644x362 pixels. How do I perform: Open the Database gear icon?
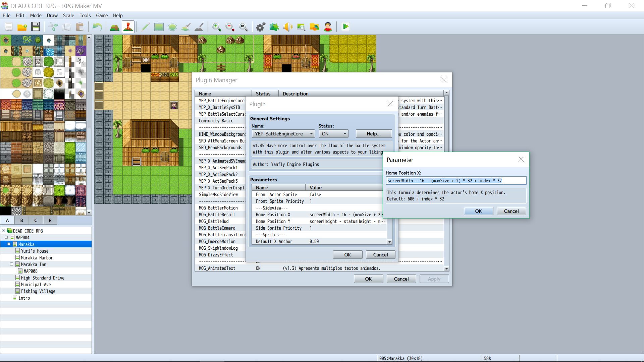(261, 27)
